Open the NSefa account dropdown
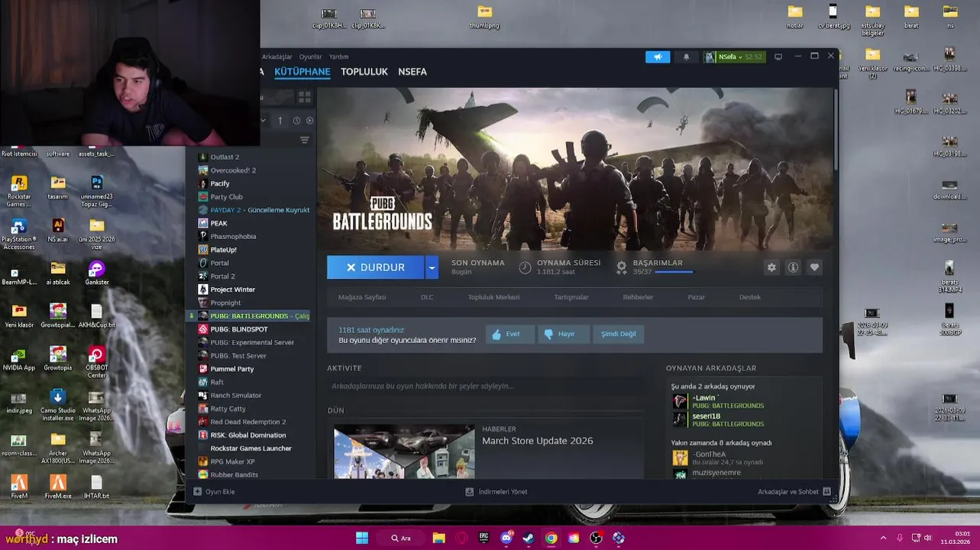Screen dimensions: 980x550 pos(733,57)
